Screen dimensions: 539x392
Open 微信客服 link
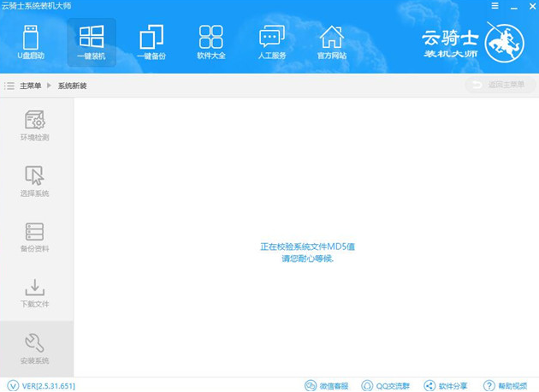point(327,386)
